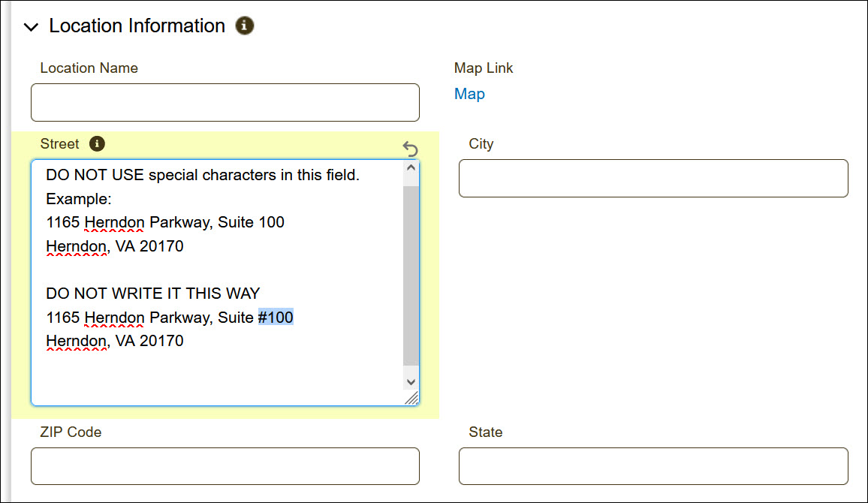Click the Example: line in Street field
The width and height of the screenshot is (868, 503).
pos(78,199)
